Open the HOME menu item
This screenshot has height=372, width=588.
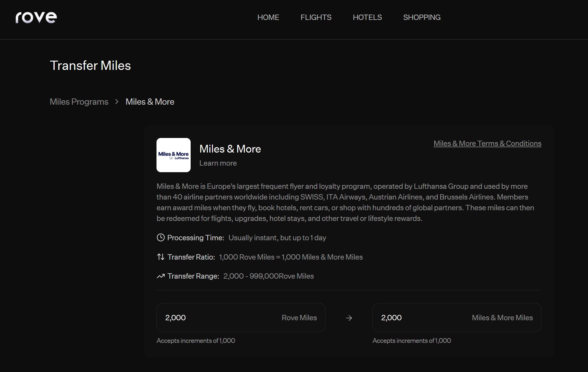(x=268, y=18)
